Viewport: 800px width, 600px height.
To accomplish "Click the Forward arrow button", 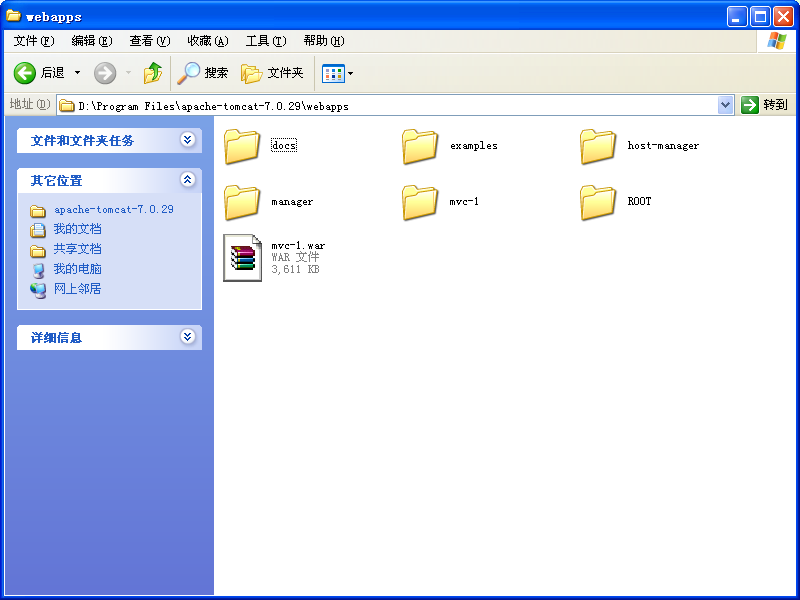I will 105,73.
